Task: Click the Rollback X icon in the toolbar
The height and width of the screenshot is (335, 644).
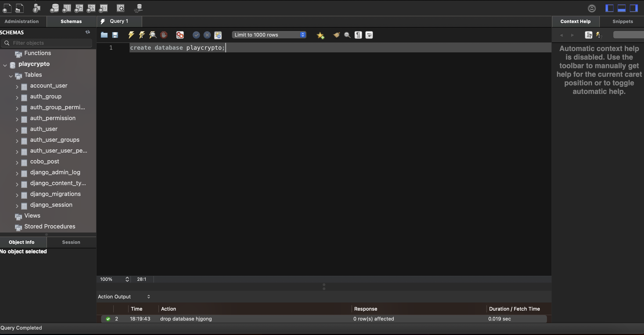Action: tap(207, 35)
